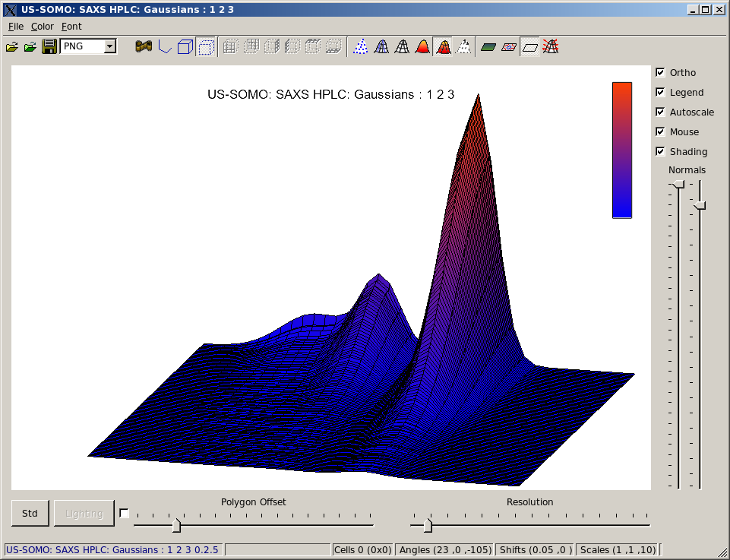Select the dotted box no-coordinates icon

pyautogui.click(x=206, y=46)
